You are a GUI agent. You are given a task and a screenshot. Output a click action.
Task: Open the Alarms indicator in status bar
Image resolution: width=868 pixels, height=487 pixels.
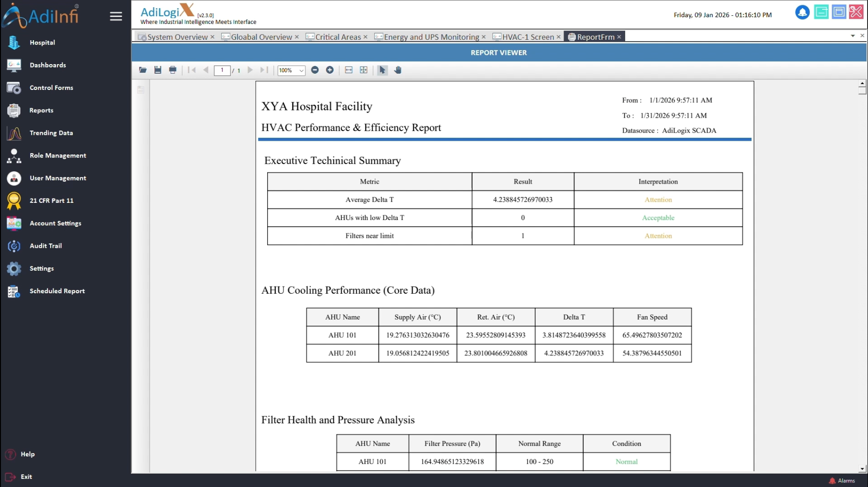click(842, 481)
